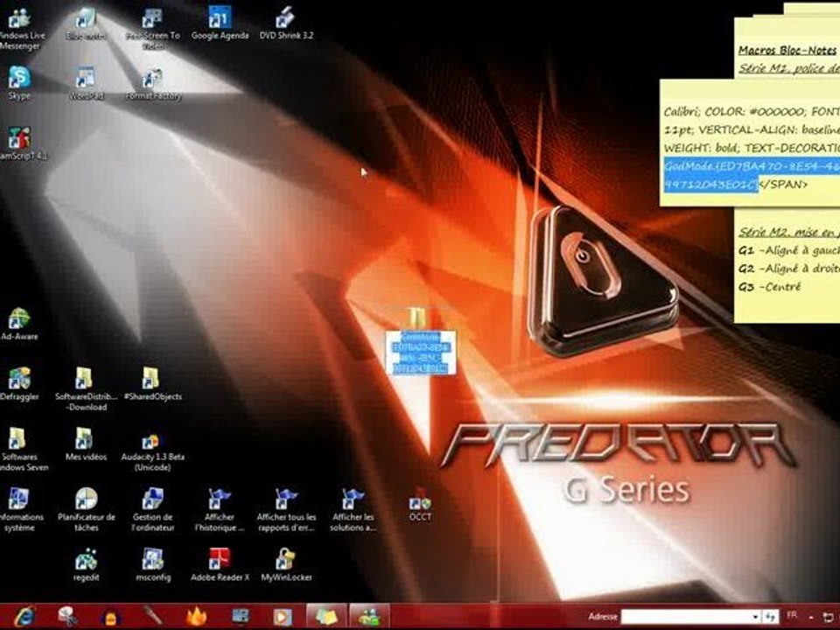Click the G1 -Aligné à gauche note line
Image resolution: width=840 pixels, height=630 pixels.
(788, 250)
